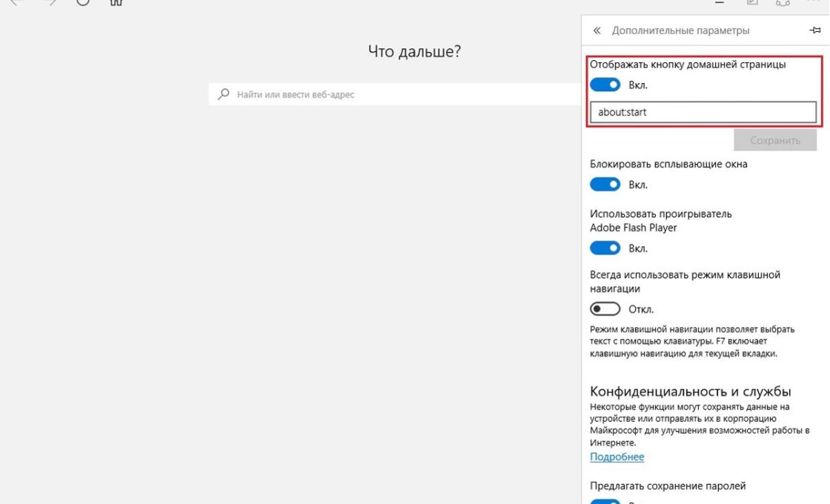This screenshot has width=830, height=504.
Task: Pin the settings panel with the pin icon
Action: 815,30
